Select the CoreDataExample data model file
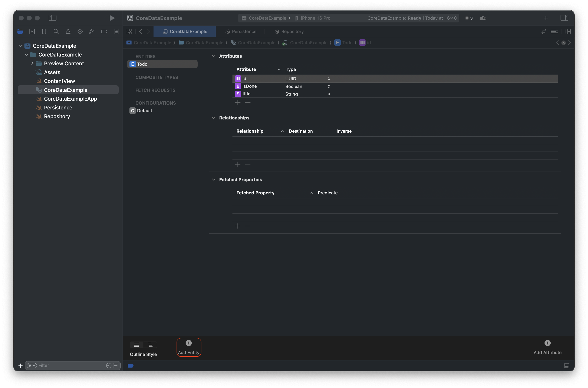Viewport: 588px width, 388px height. click(x=68, y=90)
